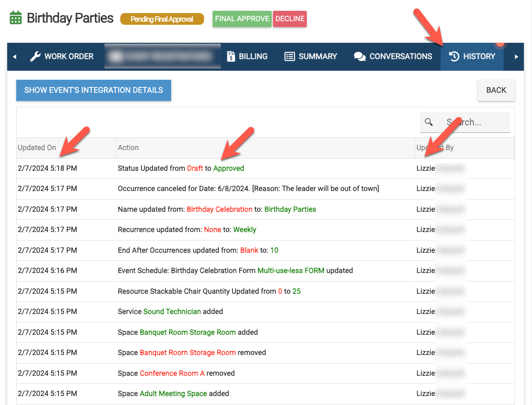Click Show Event's Integration Details button
The height and width of the screenshot is (405, 532).
click(x=94, y=90)
